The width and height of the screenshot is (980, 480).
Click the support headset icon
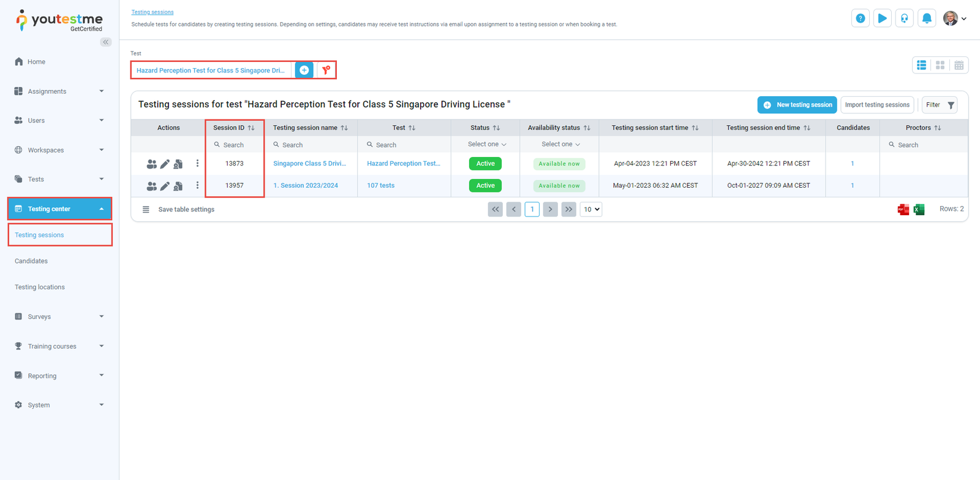click(x=904, y=18)
